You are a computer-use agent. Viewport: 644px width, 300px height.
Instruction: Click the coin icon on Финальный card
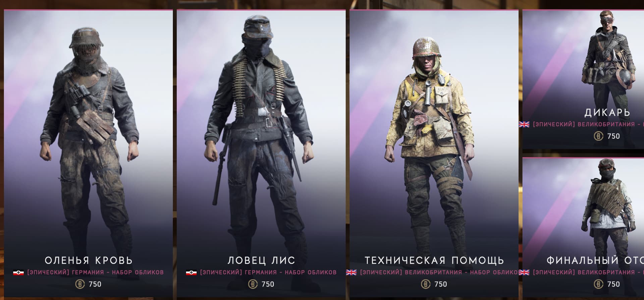point(598,284)
